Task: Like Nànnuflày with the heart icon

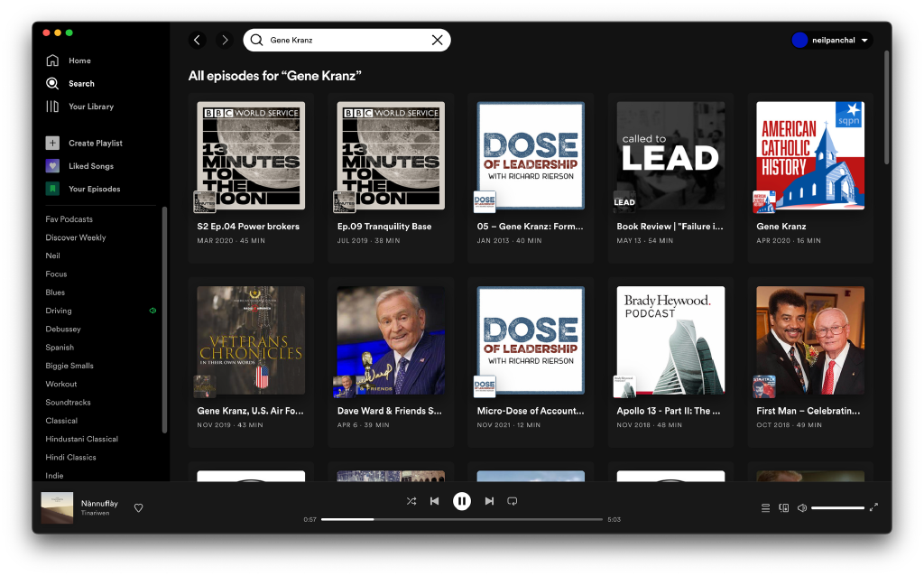Action: [138, 507]
